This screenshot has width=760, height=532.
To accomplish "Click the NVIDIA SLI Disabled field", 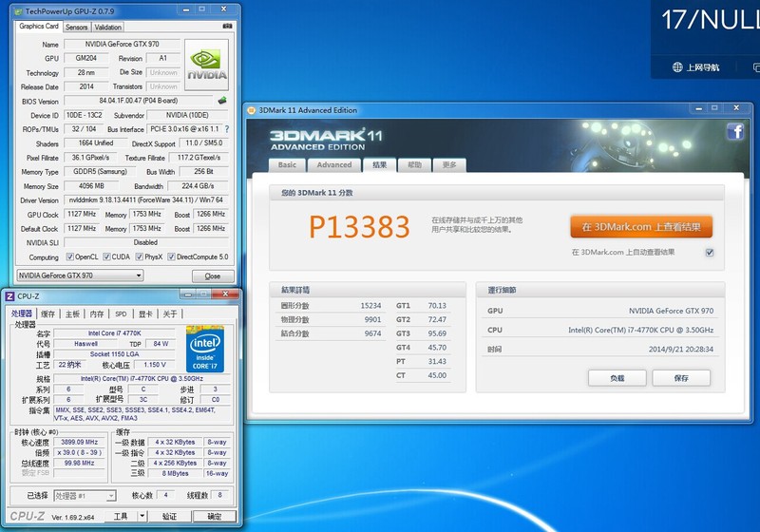I will click(146, 242).
